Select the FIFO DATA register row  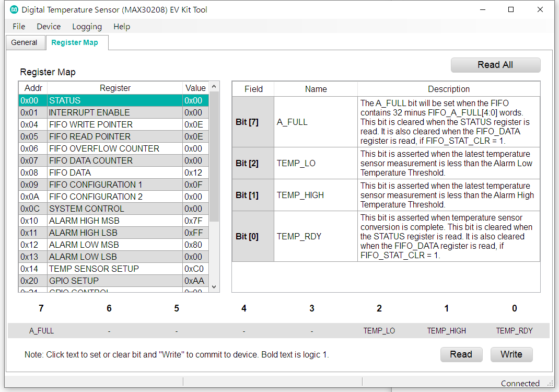click(113, 172)
